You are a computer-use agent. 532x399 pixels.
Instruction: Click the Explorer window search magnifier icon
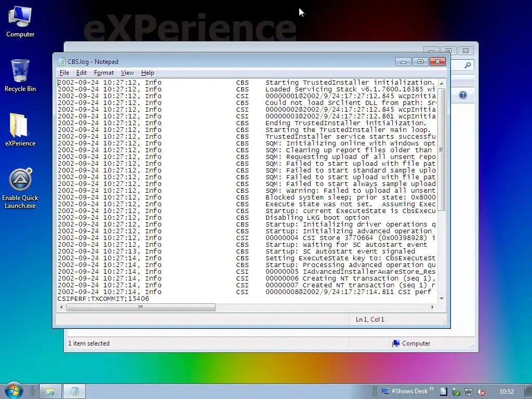coord(468,65)
